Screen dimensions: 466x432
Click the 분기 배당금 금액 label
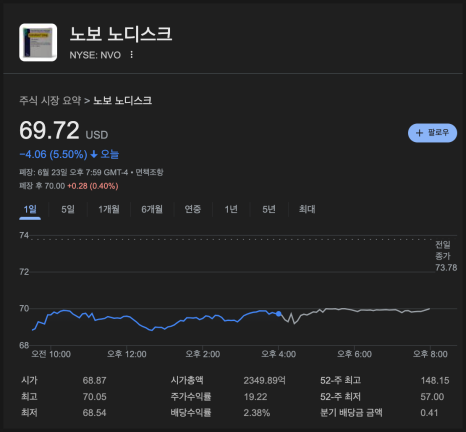351,413
